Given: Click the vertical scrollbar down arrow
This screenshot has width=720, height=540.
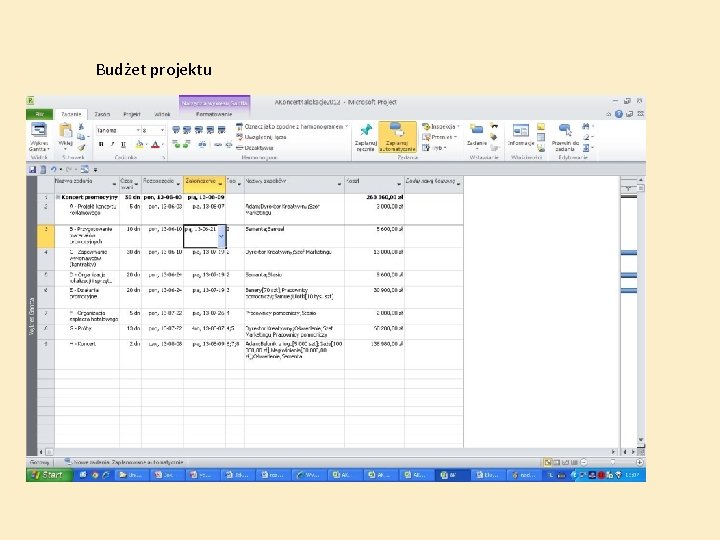Looking at the screenshot, I should point(641,439).
